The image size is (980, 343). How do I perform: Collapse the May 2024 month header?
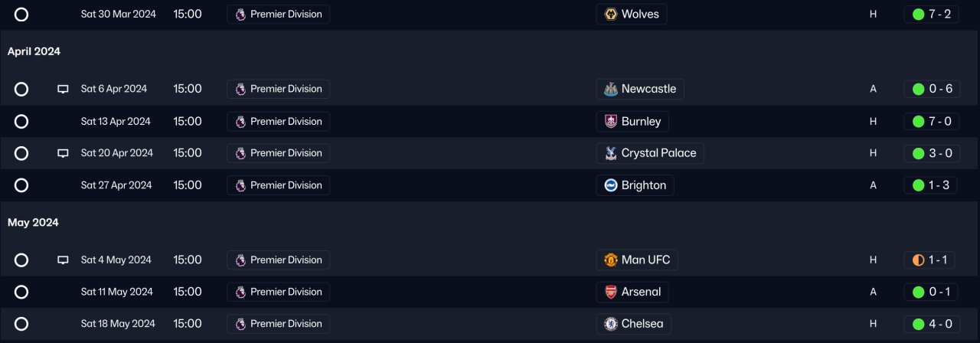[33, 223]
